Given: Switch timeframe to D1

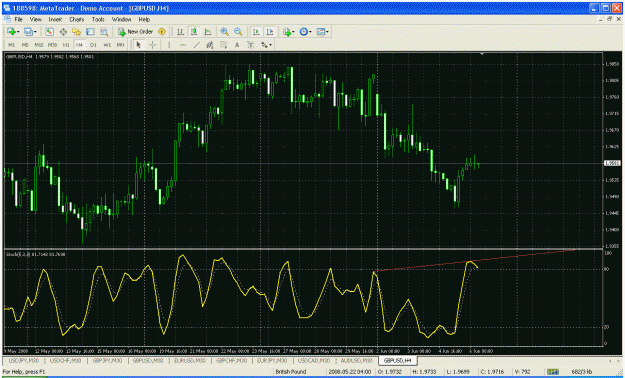Looking at the screenshot, I should pos(93,45).
